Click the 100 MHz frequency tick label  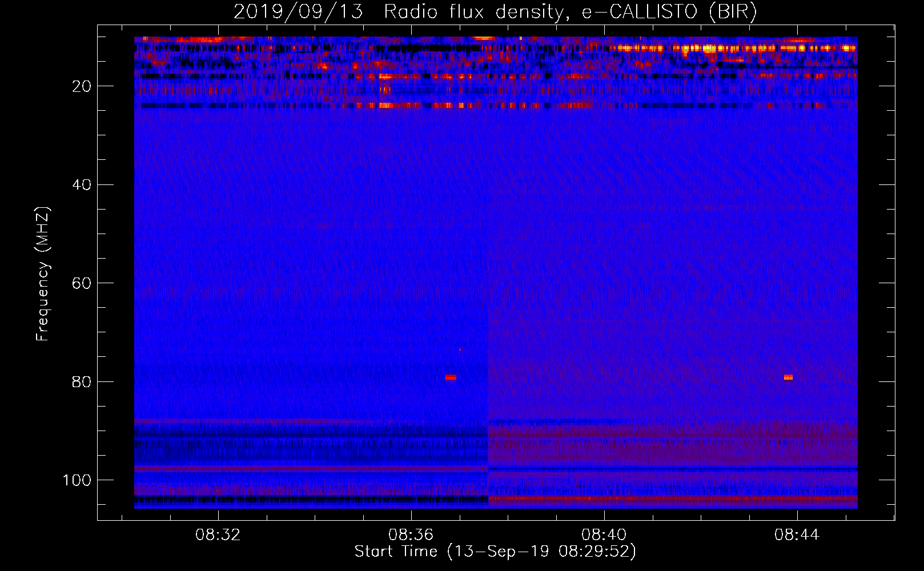point(77,480)
